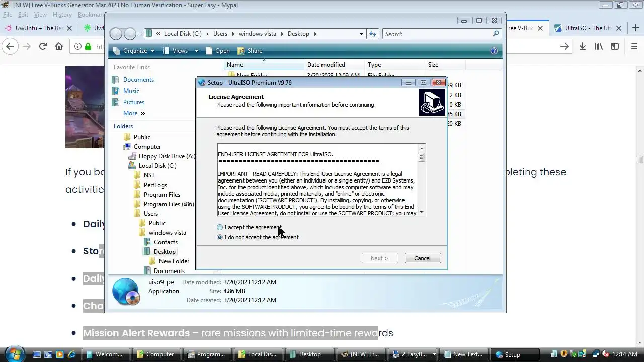Click 'Local Disk (C:)' breadcrumb segment

[183, 34]
